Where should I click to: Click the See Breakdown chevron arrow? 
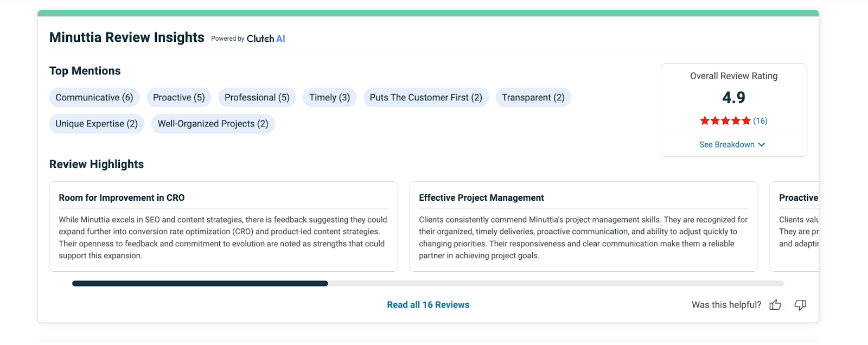762,145
